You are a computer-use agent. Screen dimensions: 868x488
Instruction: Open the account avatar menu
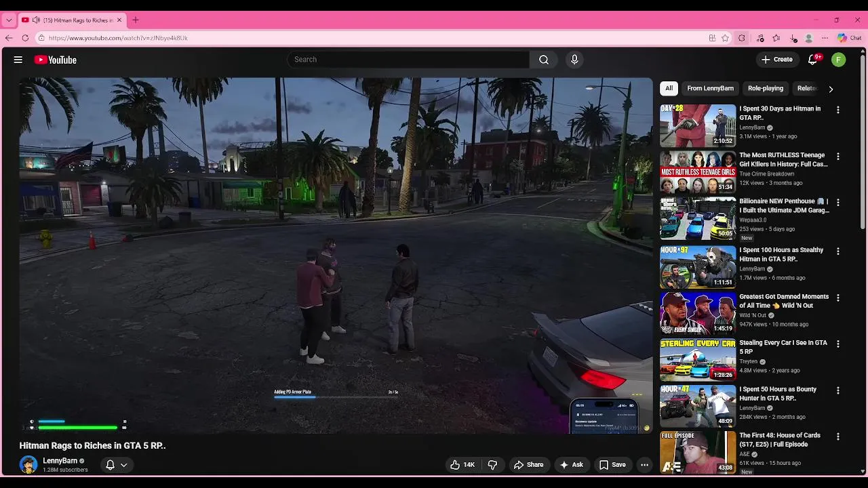(839, 60)
